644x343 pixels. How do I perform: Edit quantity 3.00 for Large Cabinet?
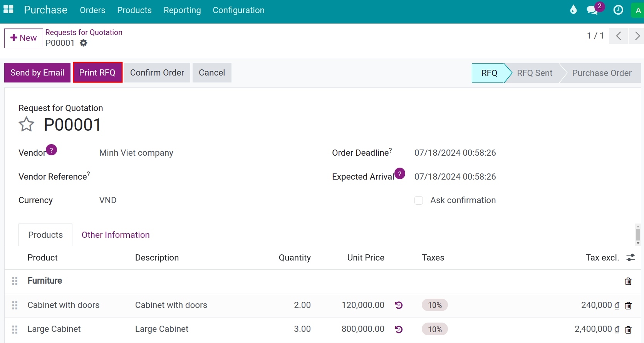click(x=302, y=329)
